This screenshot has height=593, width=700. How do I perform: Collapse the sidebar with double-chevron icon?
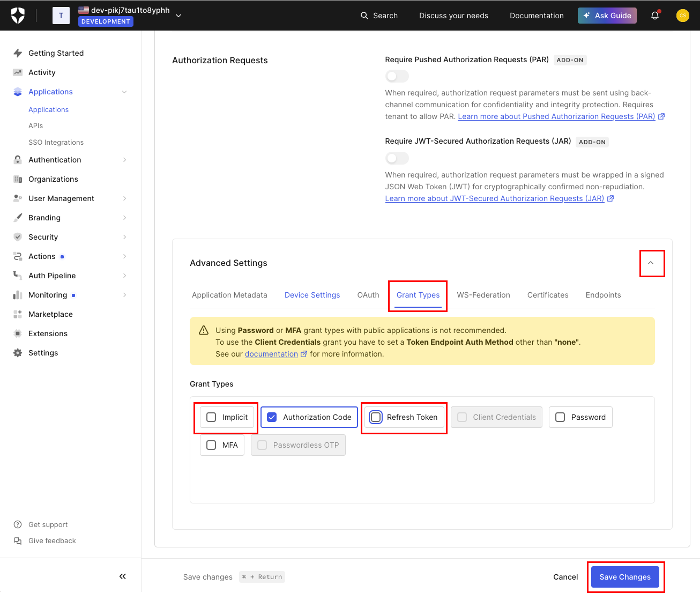123,576
